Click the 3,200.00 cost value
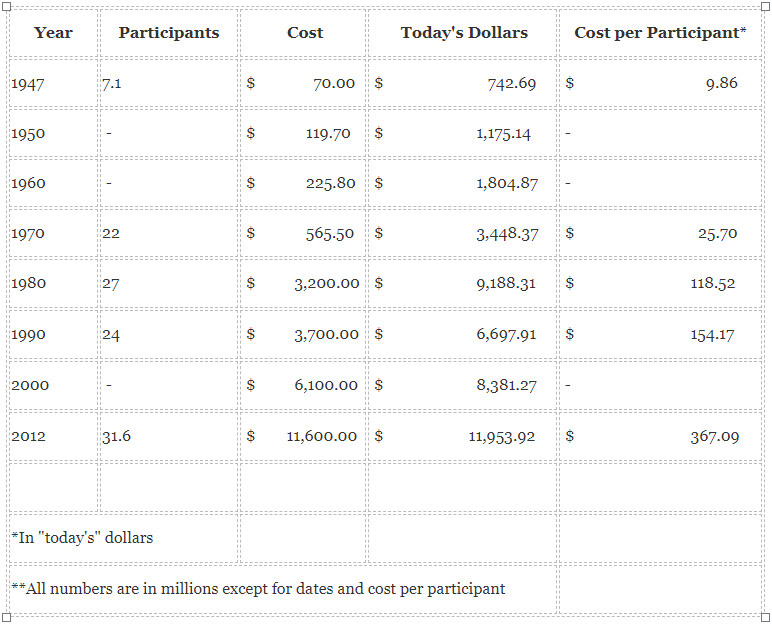 pyautogui.click(x=327, y=284)
